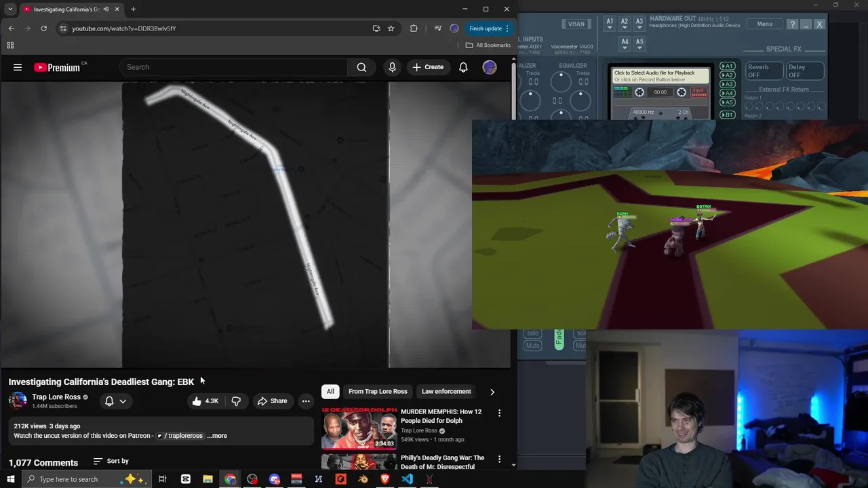Click Voicemeeter cassette left reel icon
Image resolution: width=868 pixels, height=488 pixels.
(639, 92)
